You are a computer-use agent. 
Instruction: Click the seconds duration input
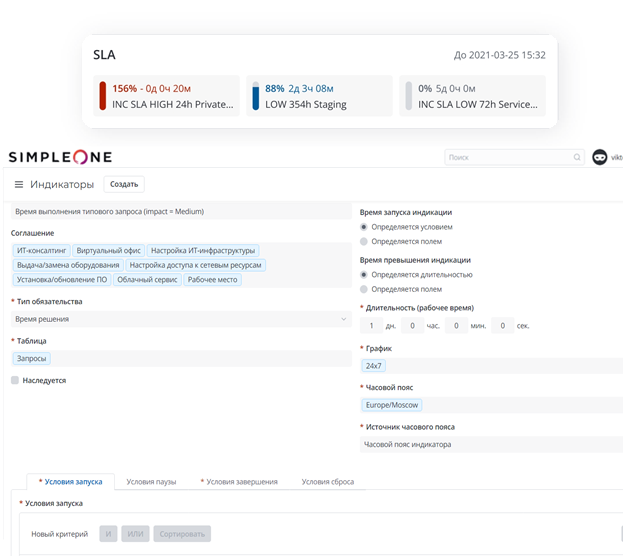[x=503, y=326]
